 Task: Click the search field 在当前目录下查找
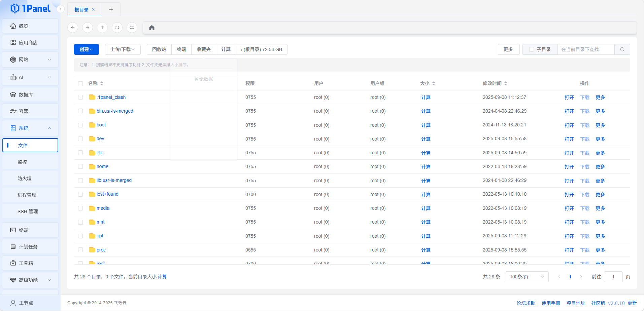[x=586, y=49]
